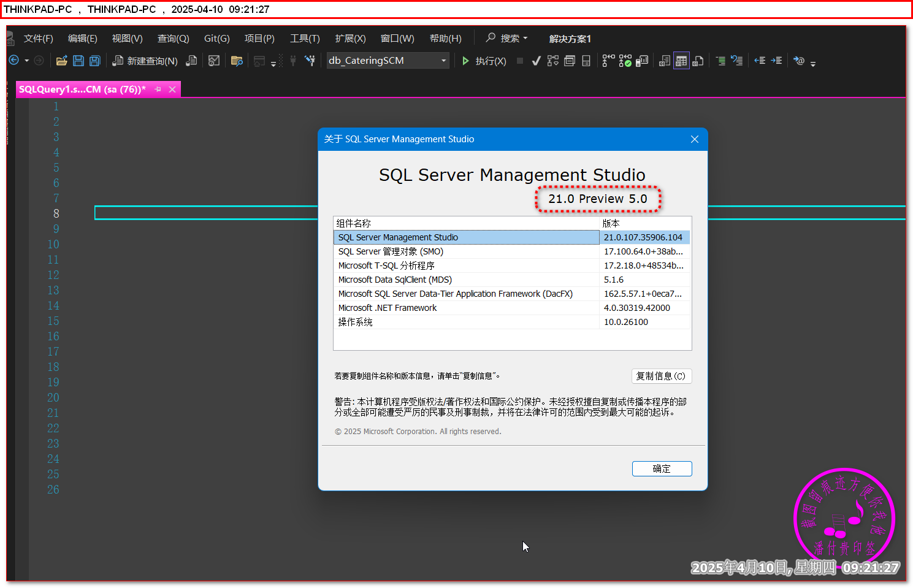Click the 新建查询(N) button

pos(145,61)
